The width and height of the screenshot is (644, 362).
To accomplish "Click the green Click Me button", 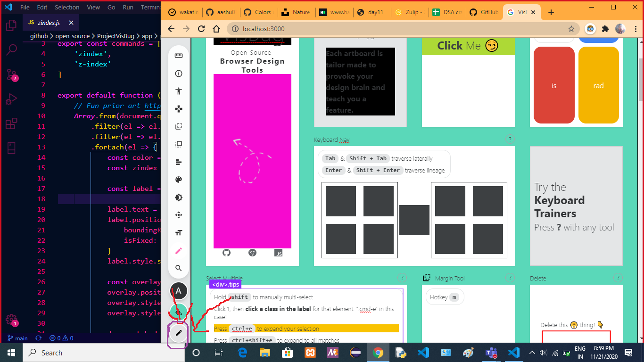I will click(468, 46).
